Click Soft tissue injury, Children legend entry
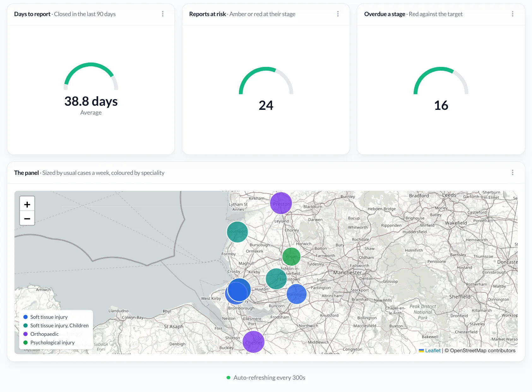Viewport: 532px width, 392px height. [56, 325]
